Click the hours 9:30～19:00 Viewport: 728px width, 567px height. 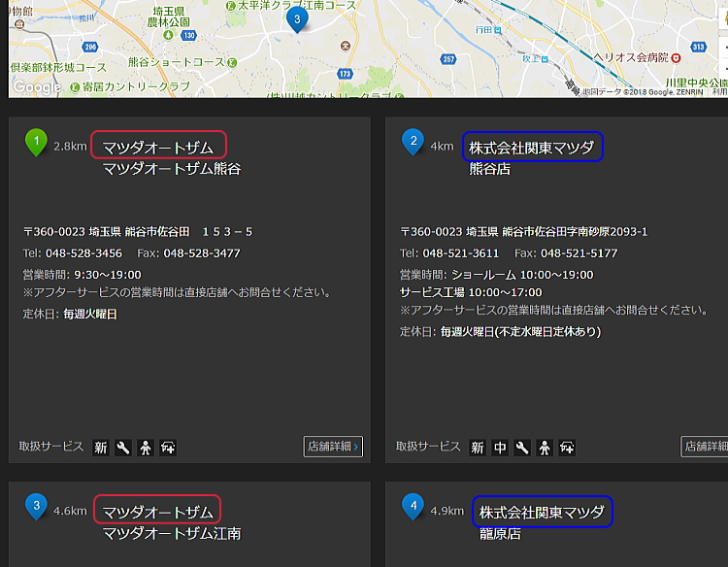coord(108,275)
